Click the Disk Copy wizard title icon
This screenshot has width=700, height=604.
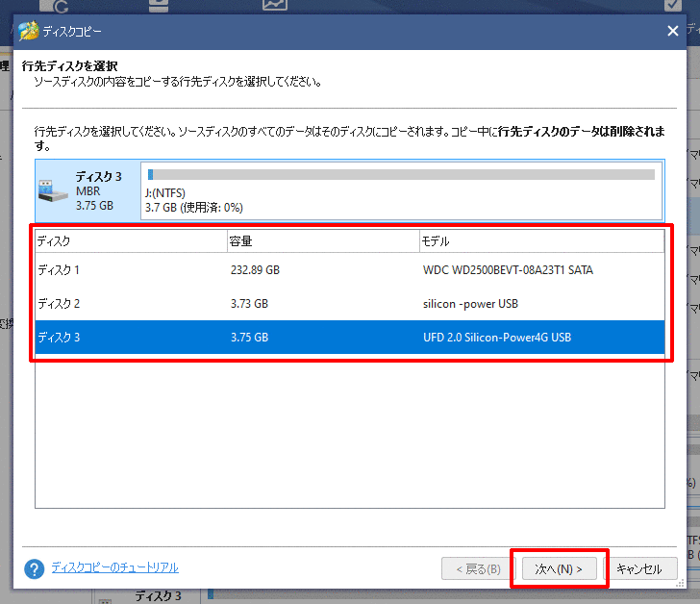29,31
